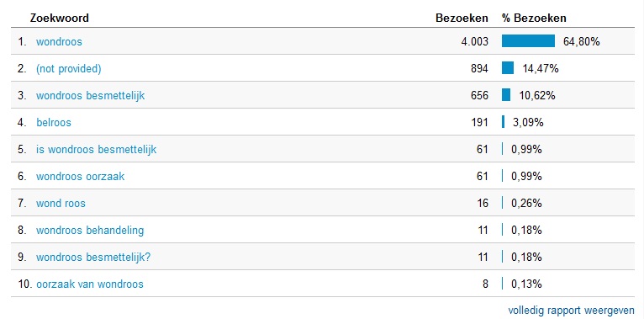Open the 'wond roos' keyword link
Image resolution: width=644 pixels, height=319 pixels.
click(61, 204)
